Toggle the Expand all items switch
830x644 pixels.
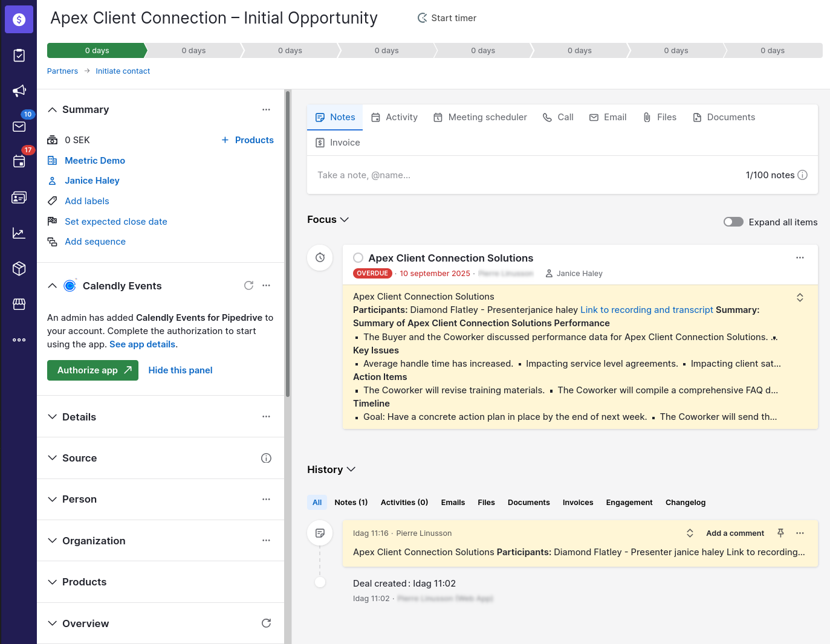pos(733,222)
